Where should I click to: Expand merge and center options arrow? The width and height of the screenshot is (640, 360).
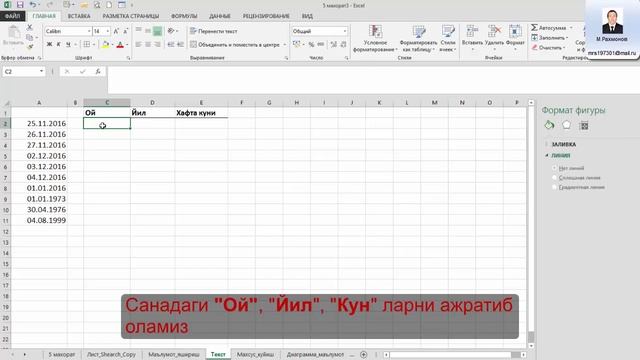(284, 44)
